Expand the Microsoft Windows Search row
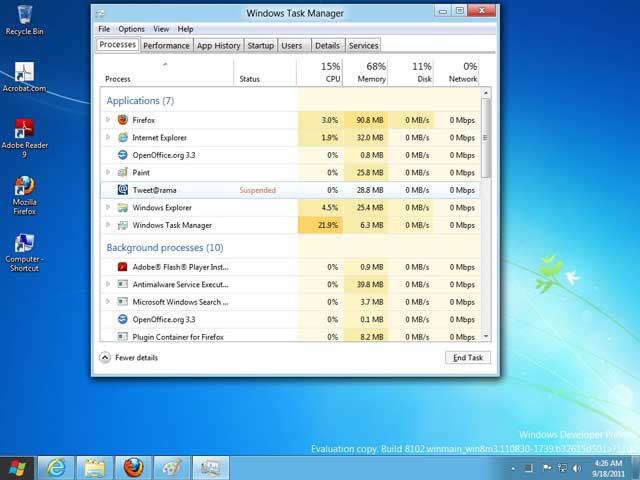Viewport: 640px width, 480px height. 108,301
